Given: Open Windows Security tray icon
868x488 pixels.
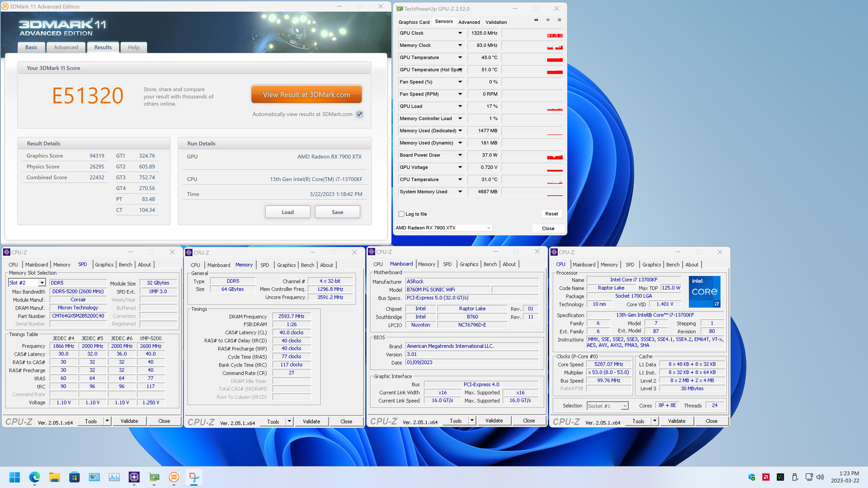Looking at the screenshot, I should pyautogui.click(x=752, y=477).
